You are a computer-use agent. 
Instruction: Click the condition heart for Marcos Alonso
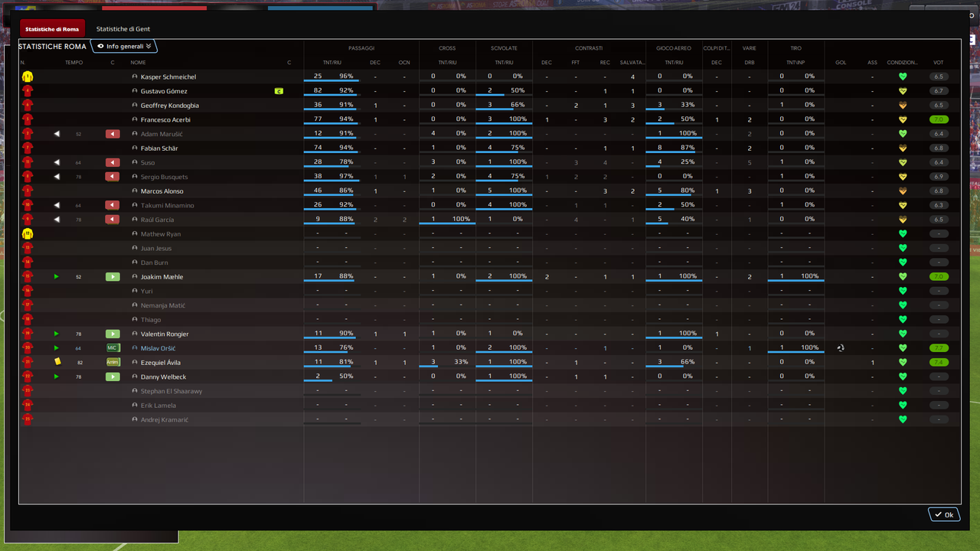point(903,191)
